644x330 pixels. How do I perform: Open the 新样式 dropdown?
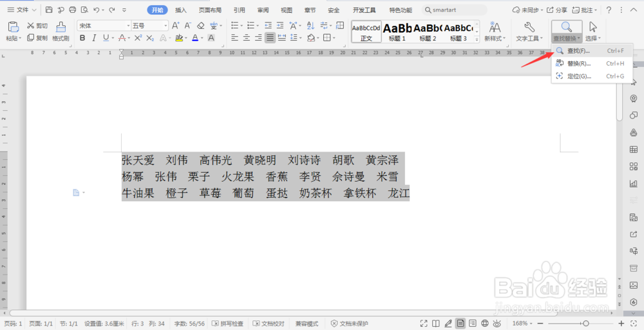(495, 38)
